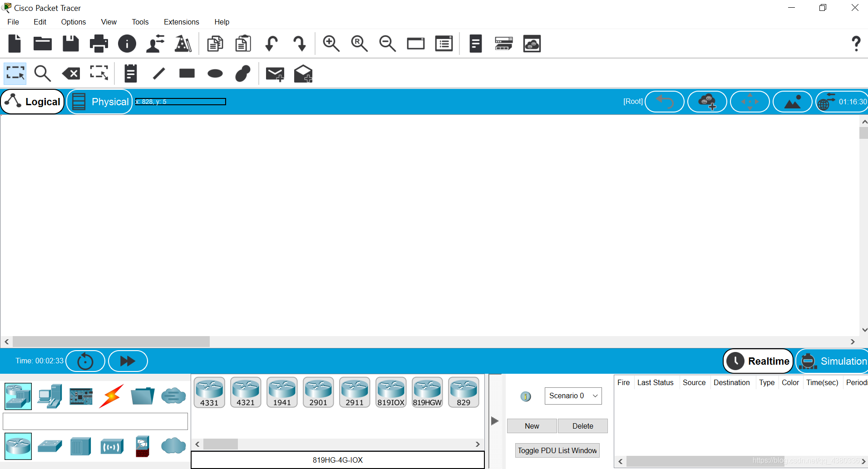868x469 pixels.
Task: Click New scenario button
Action: [x=532, y=426]
